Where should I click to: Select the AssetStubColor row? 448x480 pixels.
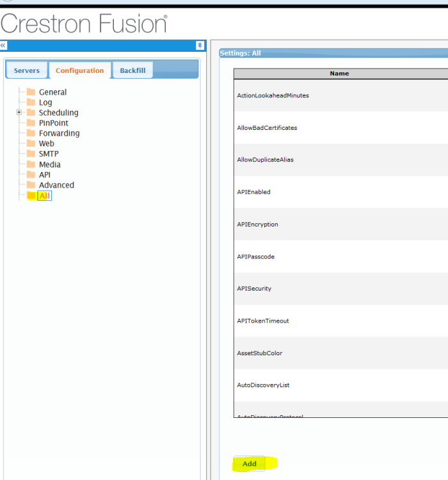pyautogui.click(x=341, y=353)
